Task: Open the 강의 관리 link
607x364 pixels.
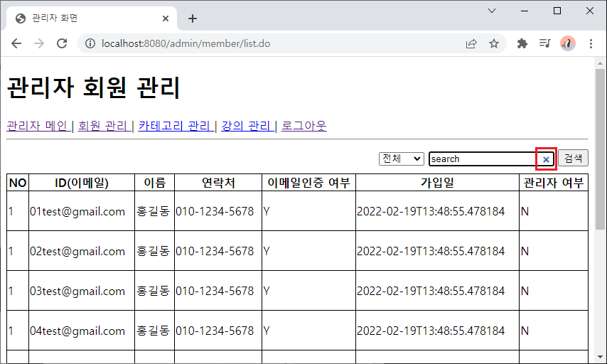Action: pyautogui.click(x=247, y=126)
